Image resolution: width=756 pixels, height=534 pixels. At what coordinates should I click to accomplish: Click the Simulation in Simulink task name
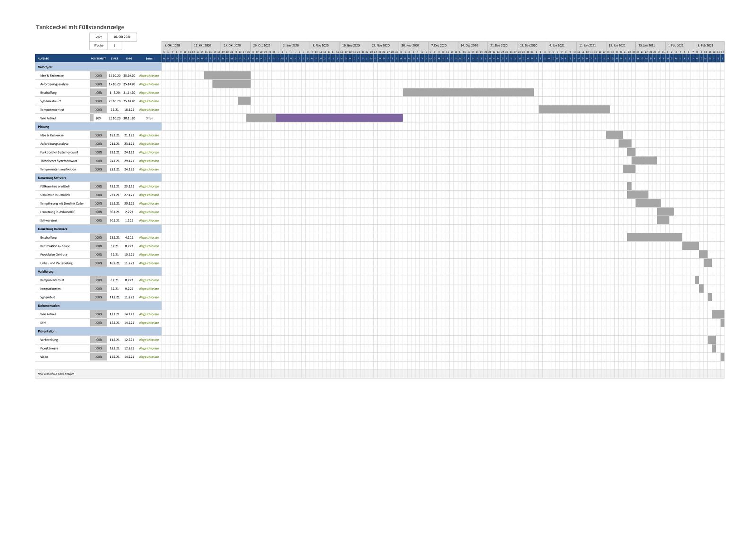pos(55,195)
